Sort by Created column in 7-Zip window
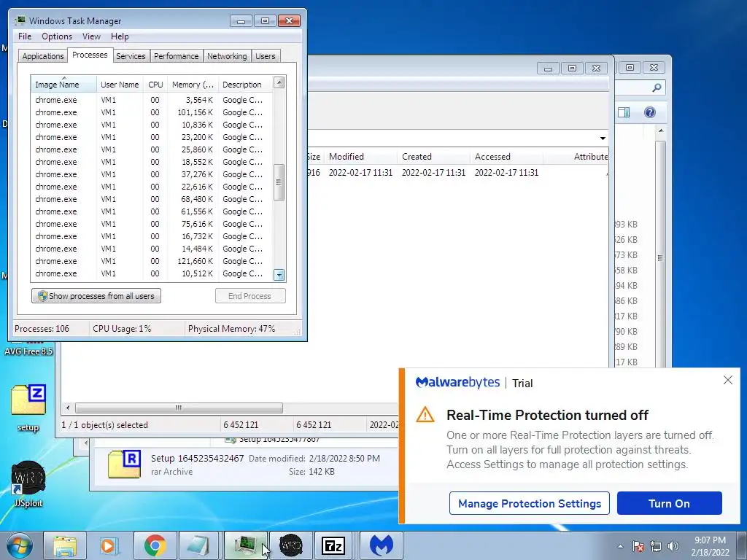The image size is (747, 560). (434, 157)
